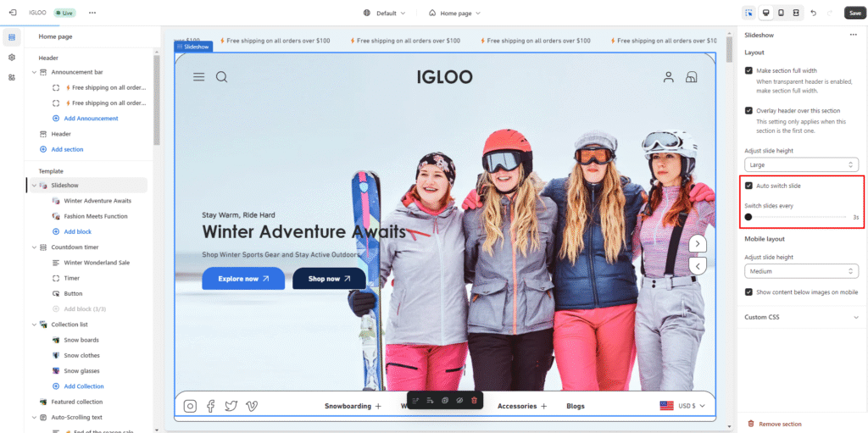The image size is (868, 433).
Task: Switch to fullscreen preview icon
Action: click(x=796, y=13)
